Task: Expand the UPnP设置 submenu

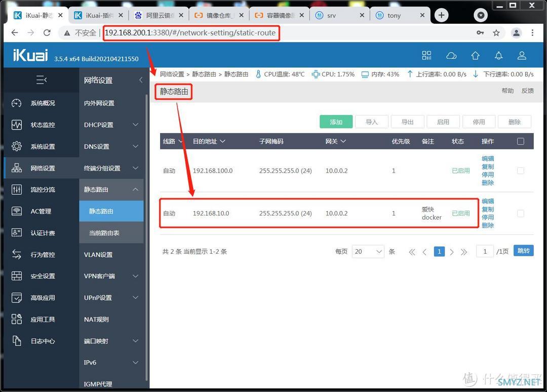Action: pos(135,297)
